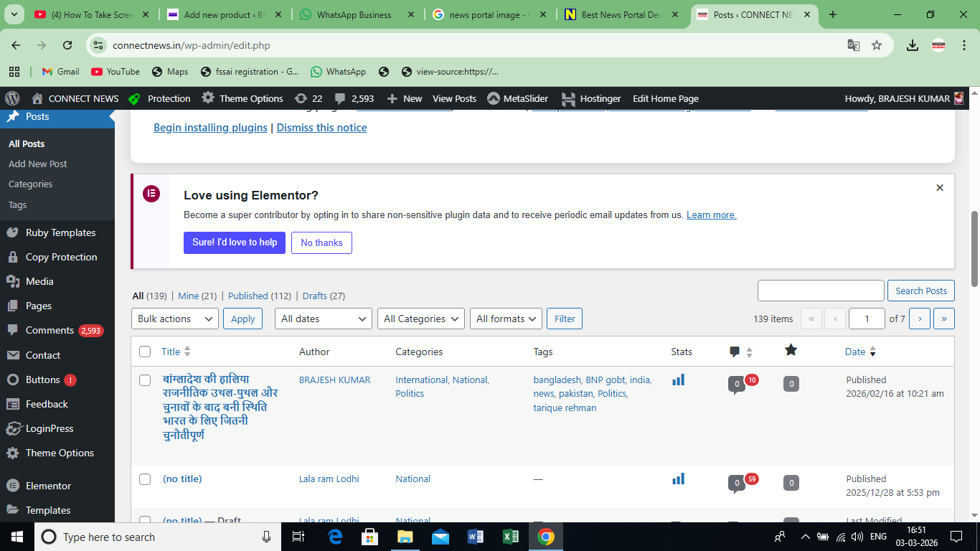Click the current page number input field
Screen dimensions: 980x551
point(867,318)
